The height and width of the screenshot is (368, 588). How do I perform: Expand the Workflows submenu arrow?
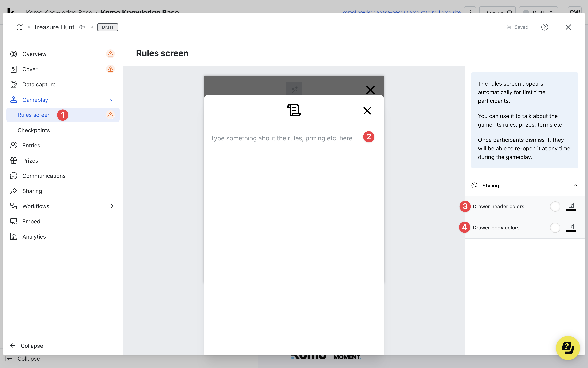pyautogui.click(x=112, y=206)
